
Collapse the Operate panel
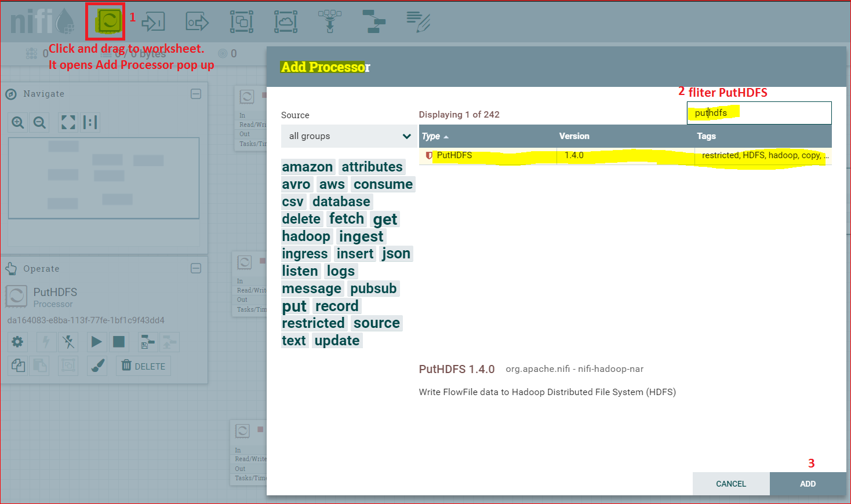pos(196,268)
